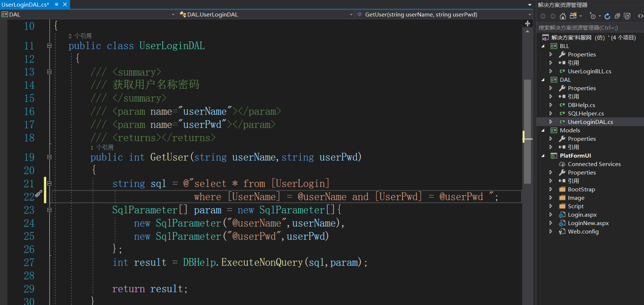Pin the UserLoginDAL.cs tab

[x=57, y=4]
